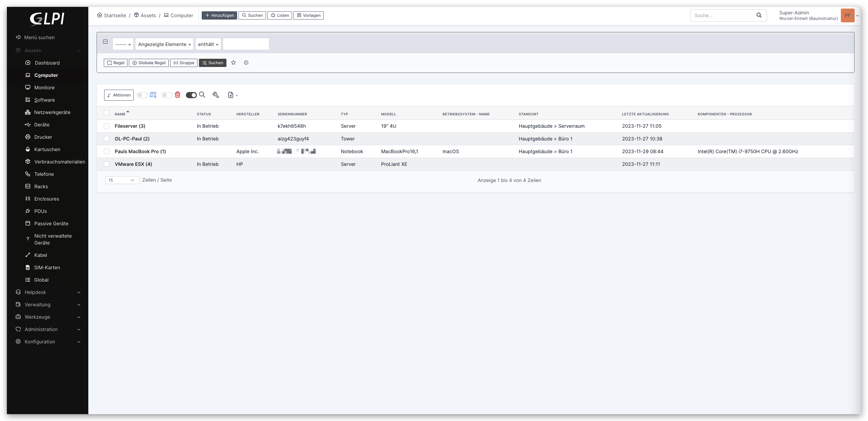
Task: Select the OL-PC-Paul (2) row checkbox
Action: pos(107,139)
